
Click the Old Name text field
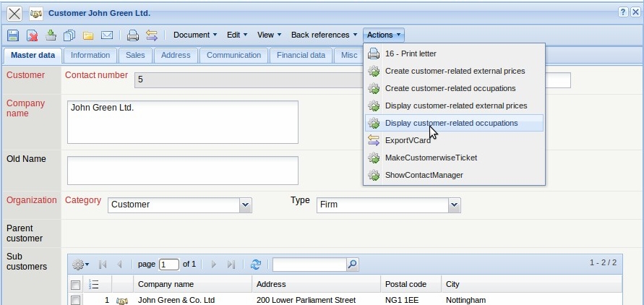[x=182, y=171]
